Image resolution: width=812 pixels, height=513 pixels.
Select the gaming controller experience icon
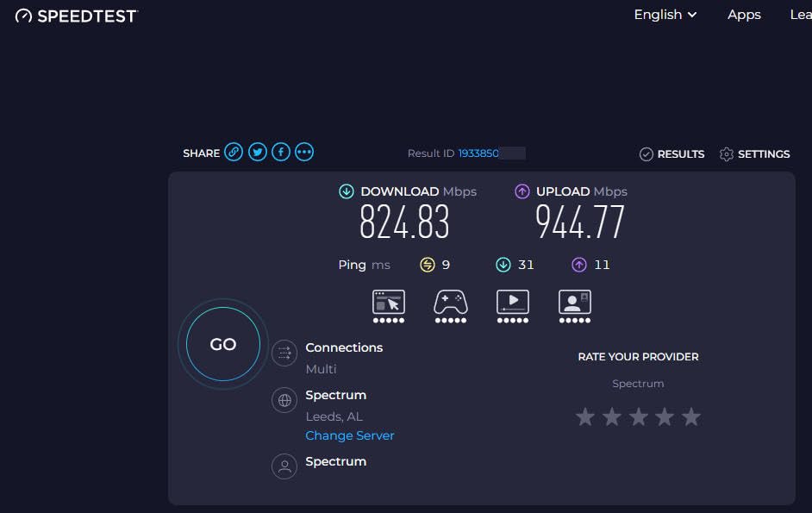(x=451, y=306)
